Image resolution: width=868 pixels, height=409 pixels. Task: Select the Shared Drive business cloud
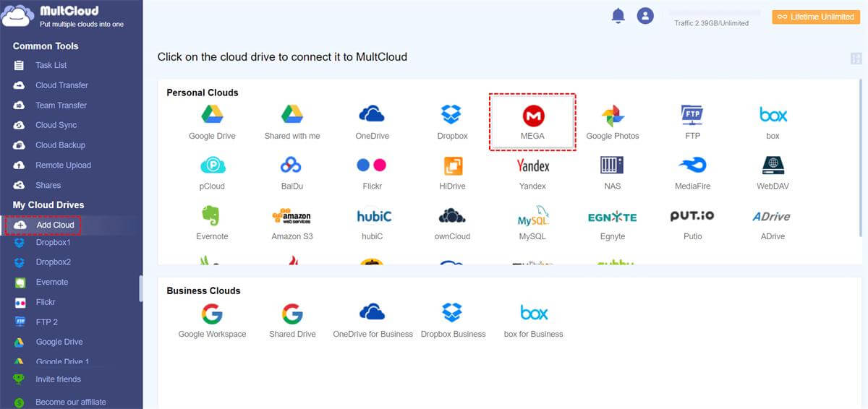tap(292, 320)
